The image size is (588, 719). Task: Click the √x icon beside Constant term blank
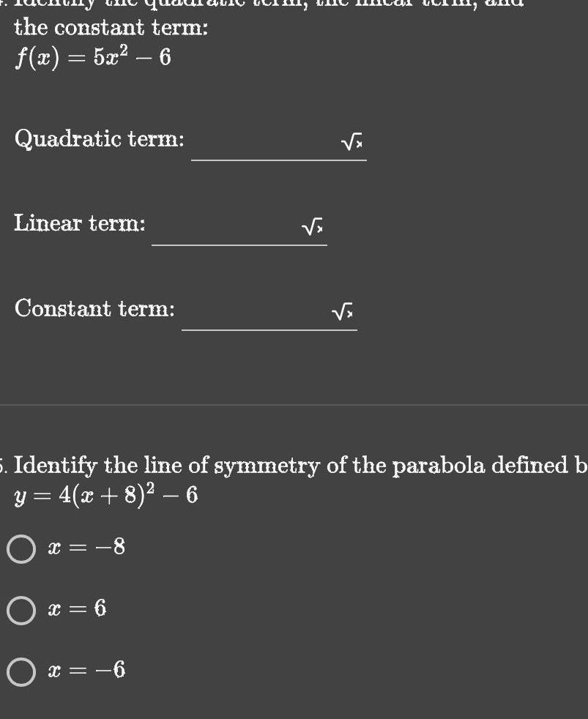pos(341,310)
